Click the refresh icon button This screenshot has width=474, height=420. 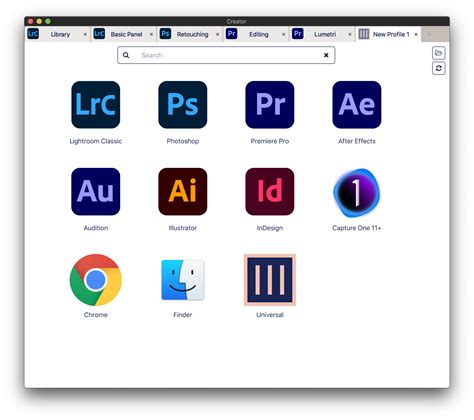coord(439,68)
